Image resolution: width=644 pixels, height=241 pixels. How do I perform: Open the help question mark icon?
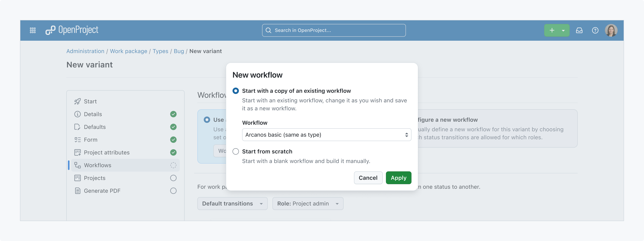[x=595, y=31]
